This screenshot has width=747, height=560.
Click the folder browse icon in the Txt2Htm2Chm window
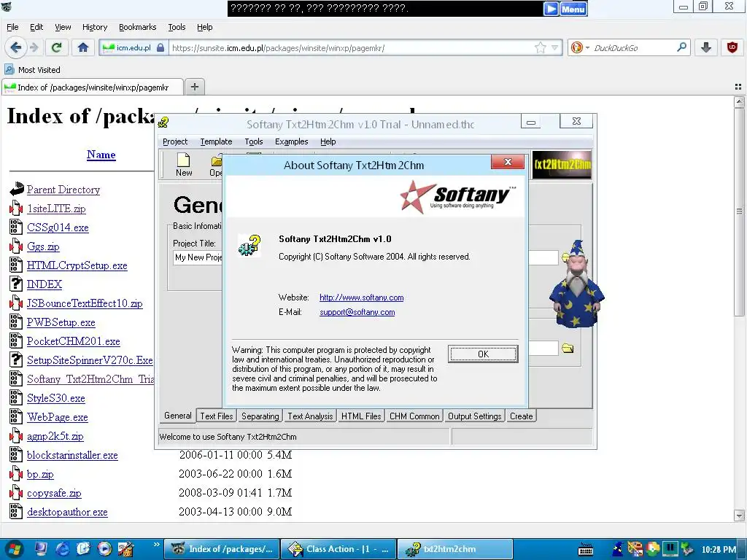pos(568,349)
